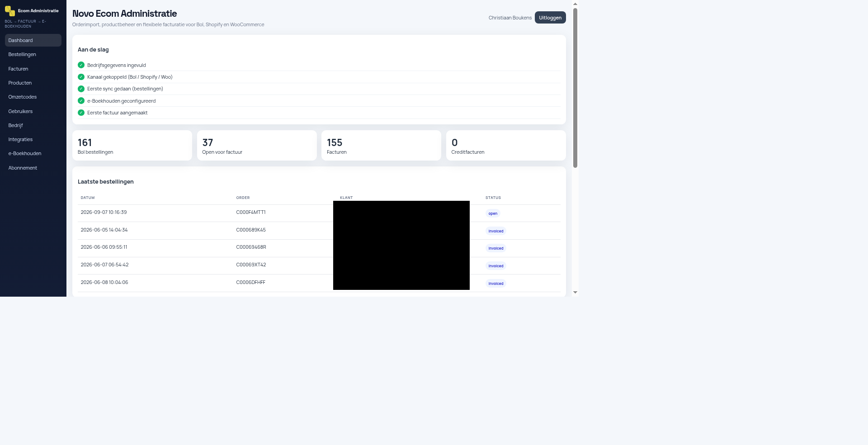Open Facturen in the sidebar
The width and height of the screenshot is (868, 445).
click(33, 69)
